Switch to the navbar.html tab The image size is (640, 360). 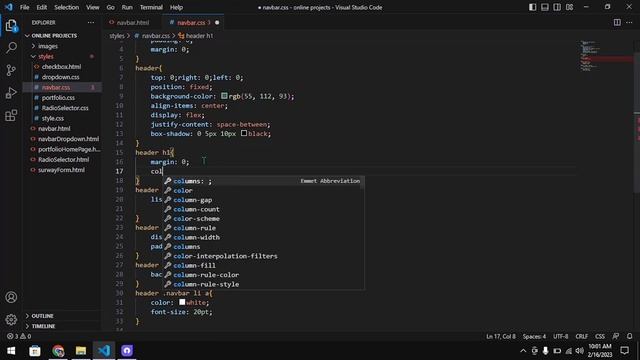[131, 22]
